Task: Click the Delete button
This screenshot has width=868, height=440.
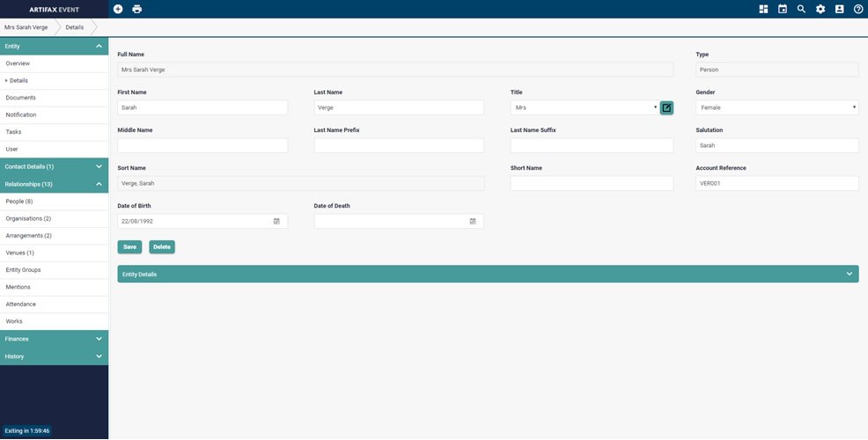Action: pos(162,247)
